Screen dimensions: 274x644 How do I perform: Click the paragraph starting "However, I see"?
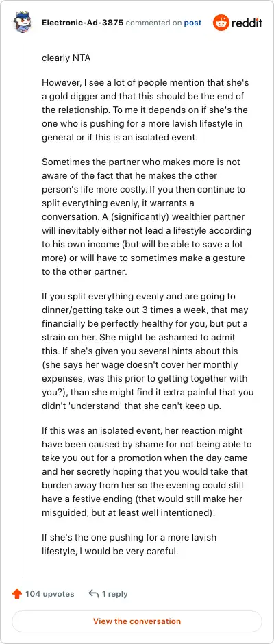(145, 110)
